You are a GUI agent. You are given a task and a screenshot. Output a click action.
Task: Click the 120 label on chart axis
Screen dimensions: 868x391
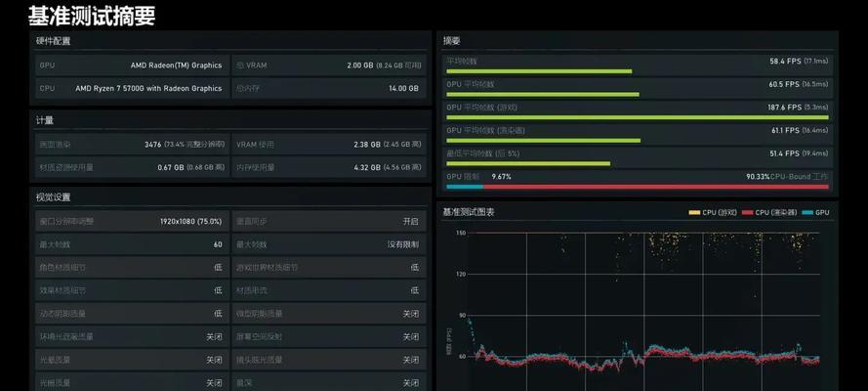click(461, 274)
